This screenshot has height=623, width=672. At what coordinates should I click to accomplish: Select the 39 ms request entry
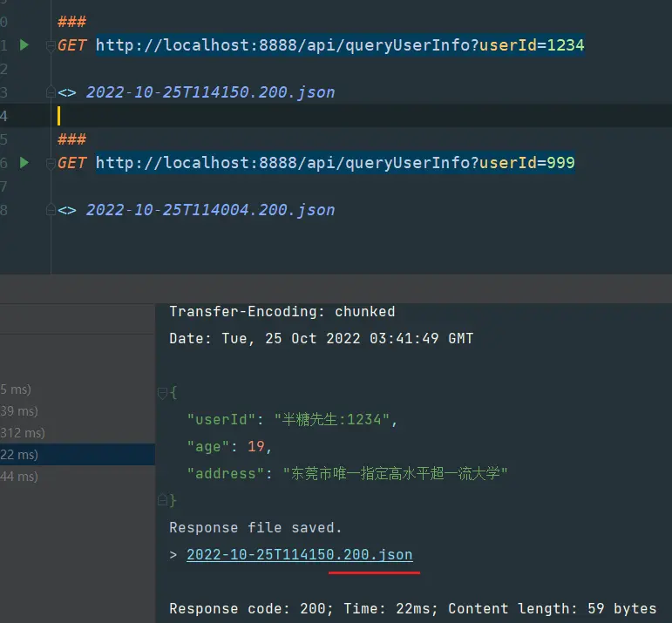coord(19,411)
